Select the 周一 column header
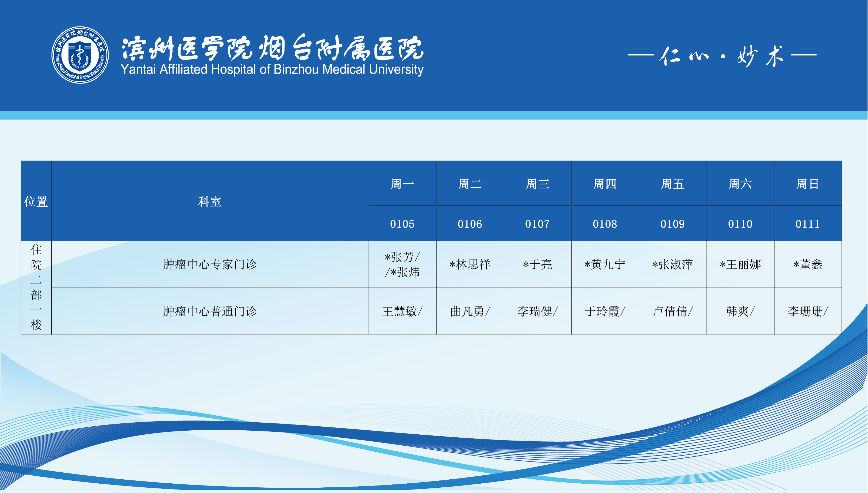The height and width of the screenshot is (493, 868). [x=402, y=184]
